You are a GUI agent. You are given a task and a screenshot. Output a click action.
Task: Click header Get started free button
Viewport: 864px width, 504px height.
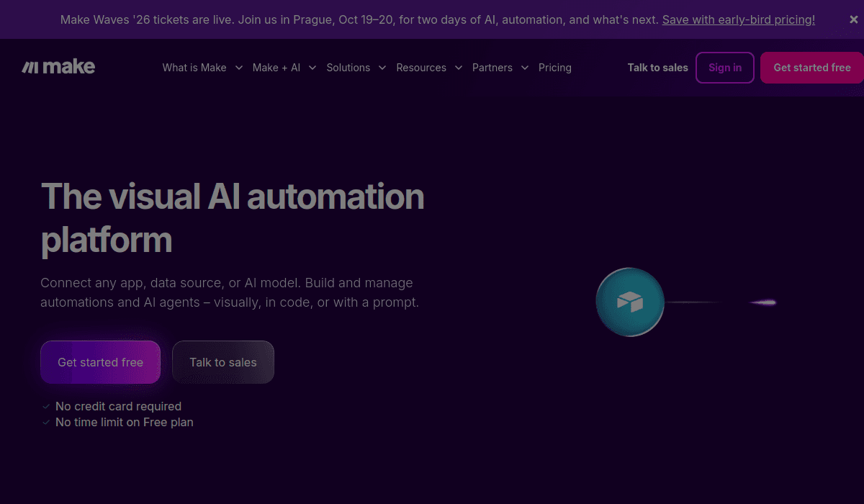pos(812,68)
